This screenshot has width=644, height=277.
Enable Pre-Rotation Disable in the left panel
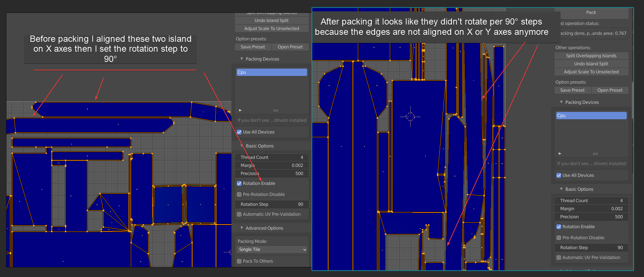(x=239, y=194)
